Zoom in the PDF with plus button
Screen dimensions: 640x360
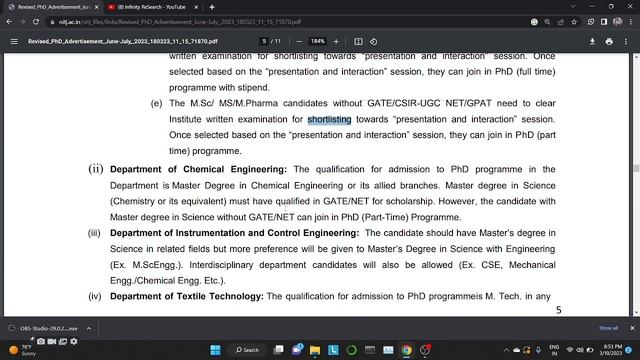click(336, 41)
